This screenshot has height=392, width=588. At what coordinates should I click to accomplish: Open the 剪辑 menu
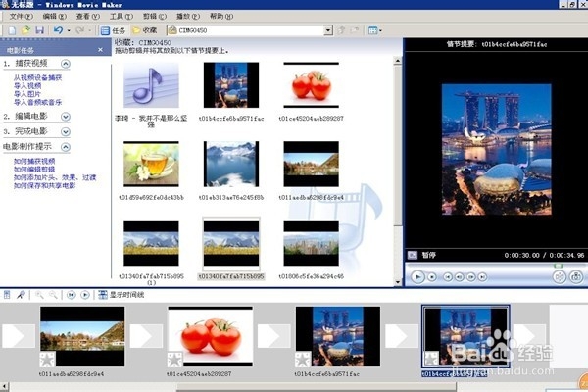(155, 16)
